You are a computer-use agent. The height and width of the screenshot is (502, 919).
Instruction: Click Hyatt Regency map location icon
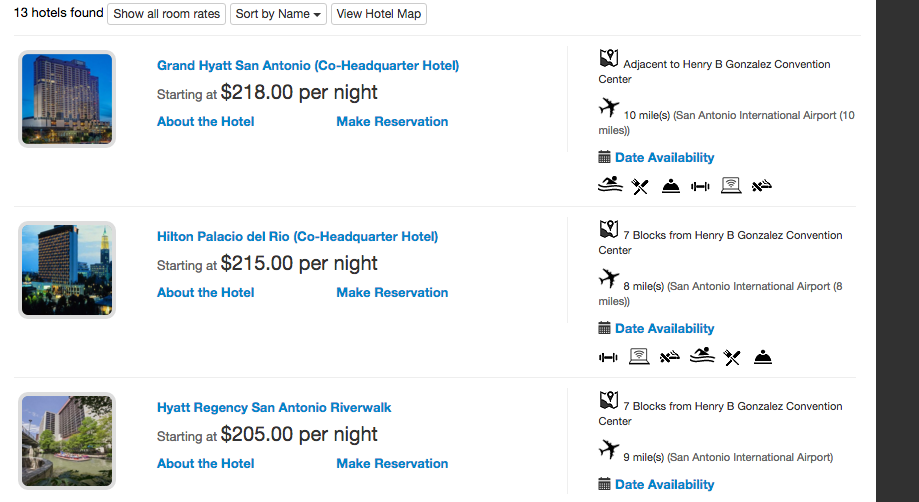(x=609, y=400)
